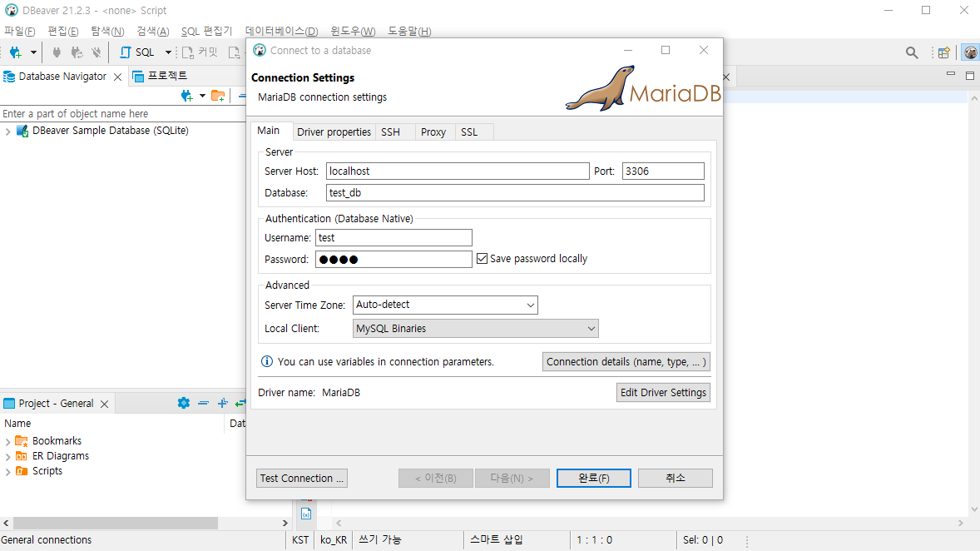The image size is (980, 551).
Task: Click collapse all icon in Project panel
Action: click(x=203, y=404)
